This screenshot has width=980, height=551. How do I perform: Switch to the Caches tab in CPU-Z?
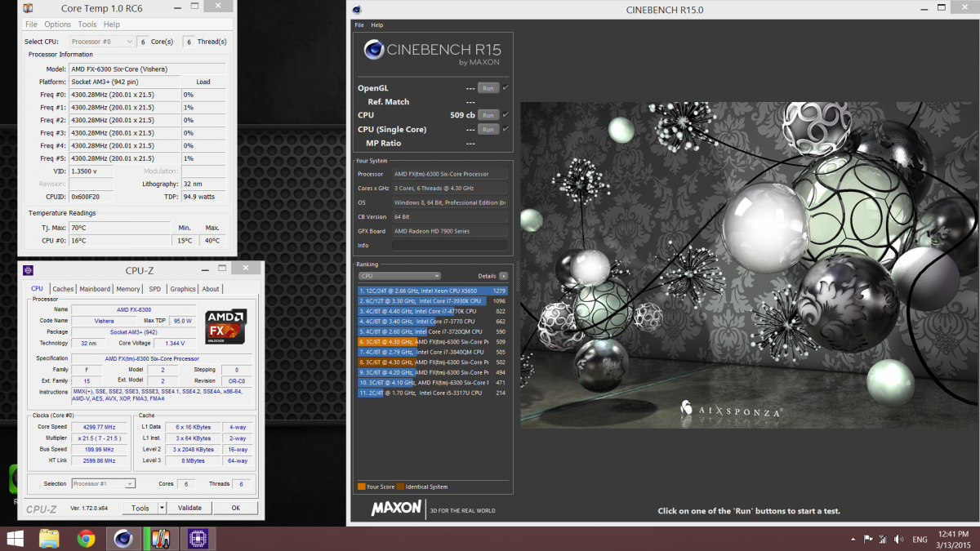click(x=63, y=289)
